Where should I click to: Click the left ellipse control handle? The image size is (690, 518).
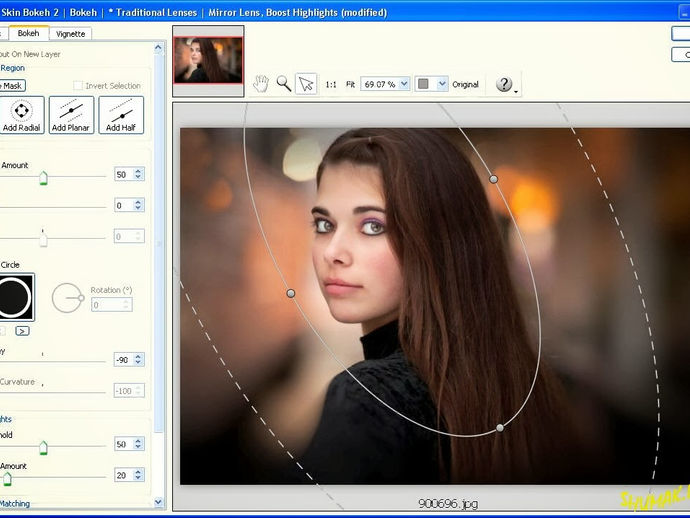290,293
